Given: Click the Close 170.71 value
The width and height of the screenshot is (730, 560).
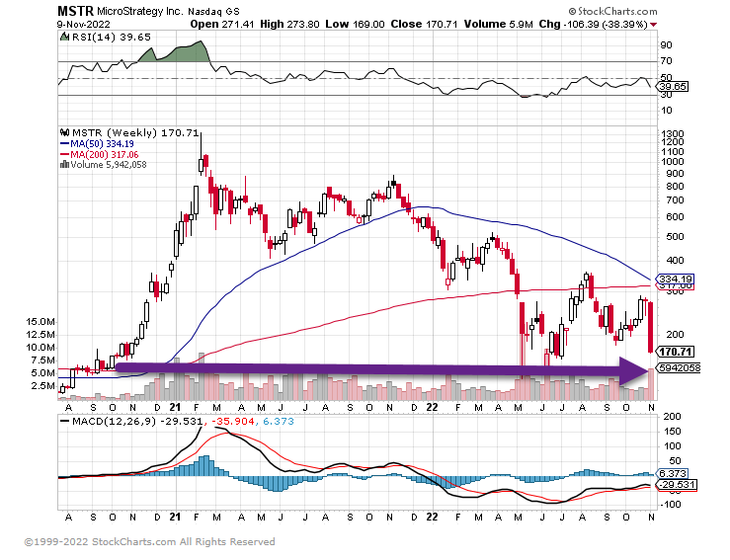Looking at the screenshot, I should (424, 25).
